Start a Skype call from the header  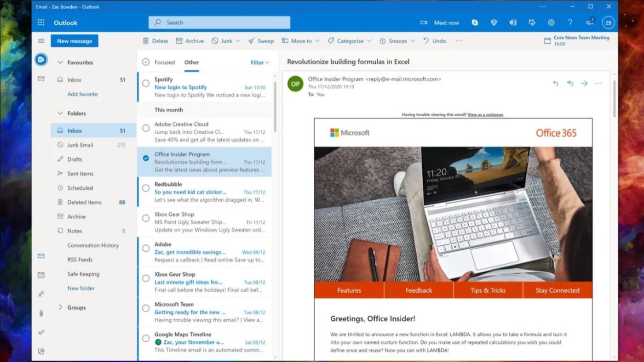[475, 23]
